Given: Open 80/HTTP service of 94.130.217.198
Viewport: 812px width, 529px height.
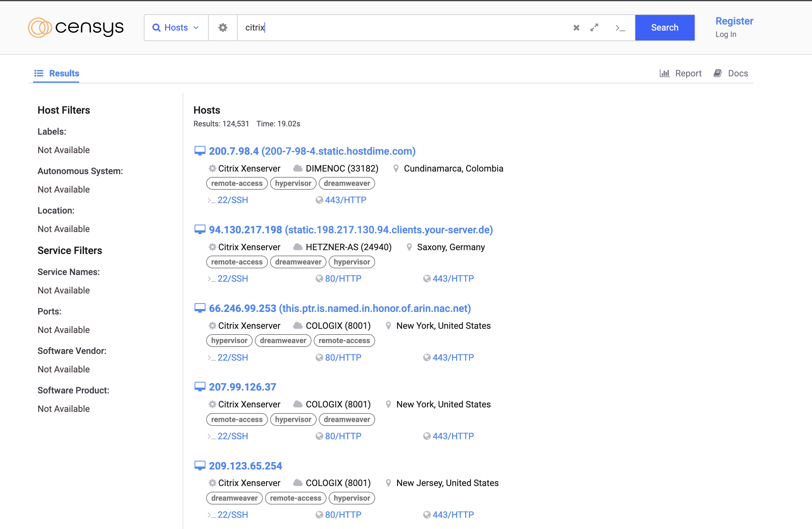Looking at the screenshot, I should (x=343, y=279).
